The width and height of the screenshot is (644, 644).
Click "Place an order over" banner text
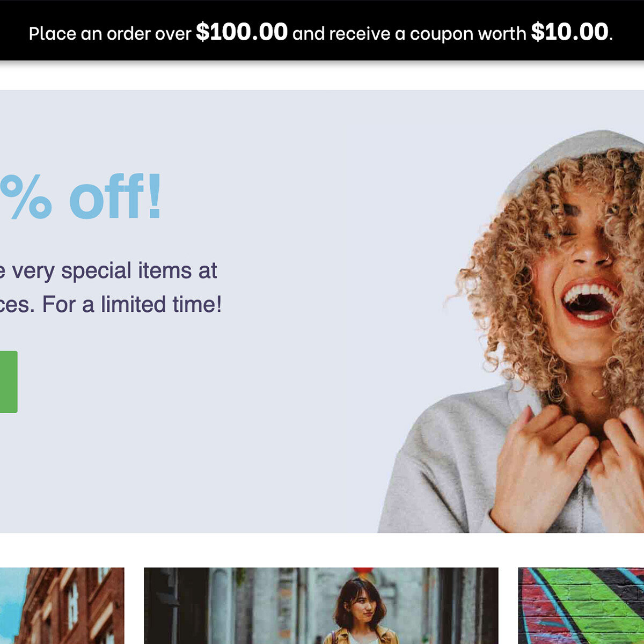(x=110, y=34)
